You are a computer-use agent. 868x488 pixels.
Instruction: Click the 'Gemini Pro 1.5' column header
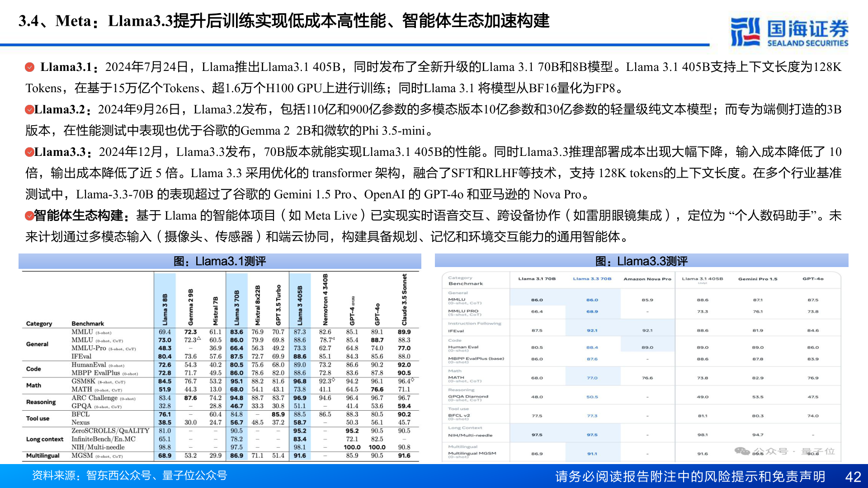pos(758,279)
